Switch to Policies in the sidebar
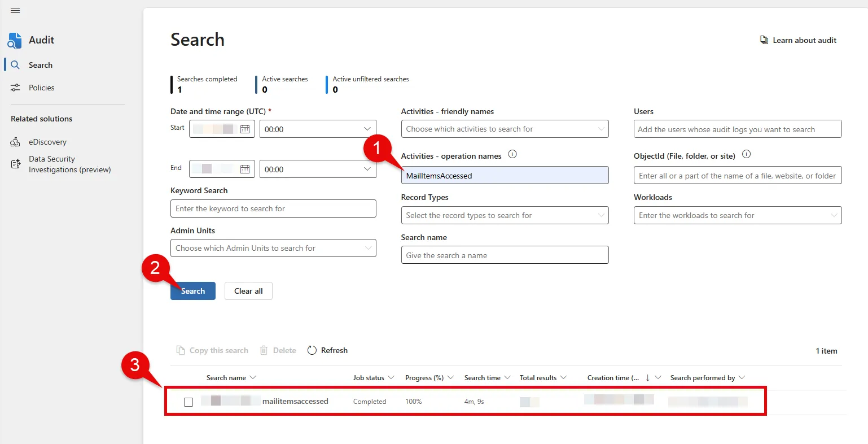 coord(42,88)
